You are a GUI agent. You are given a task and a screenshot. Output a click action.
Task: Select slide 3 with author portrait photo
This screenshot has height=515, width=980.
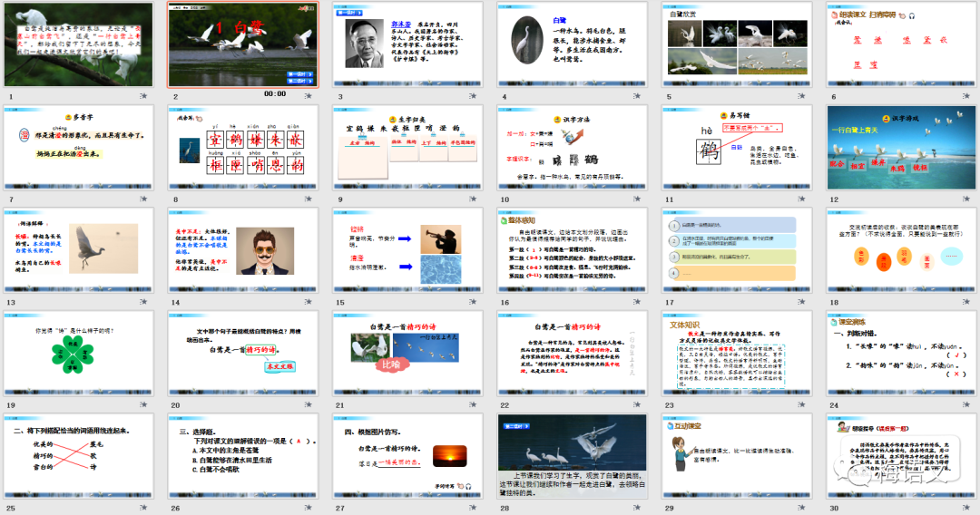[407, 44]
